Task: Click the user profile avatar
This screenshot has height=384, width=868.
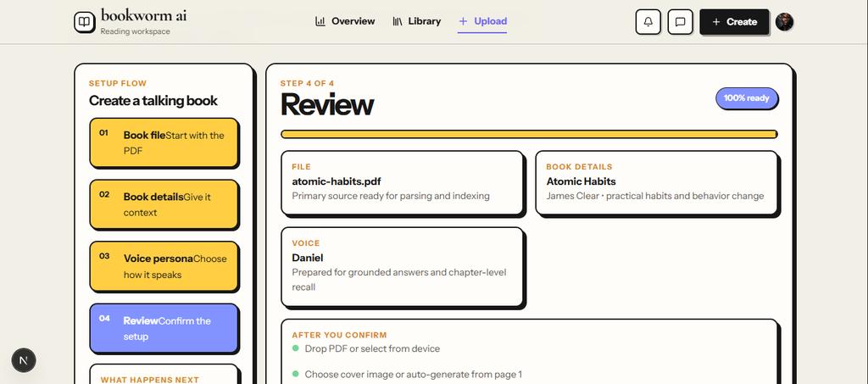Action: [784, 21]
